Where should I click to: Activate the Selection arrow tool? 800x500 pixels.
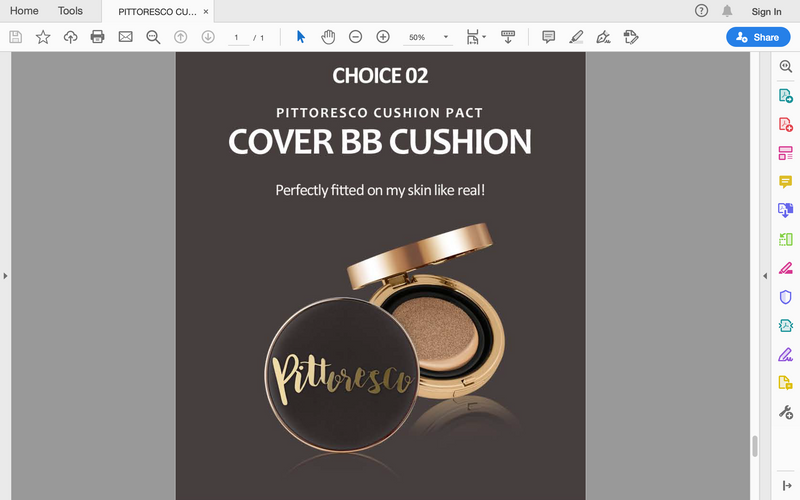tap(301, 37)
